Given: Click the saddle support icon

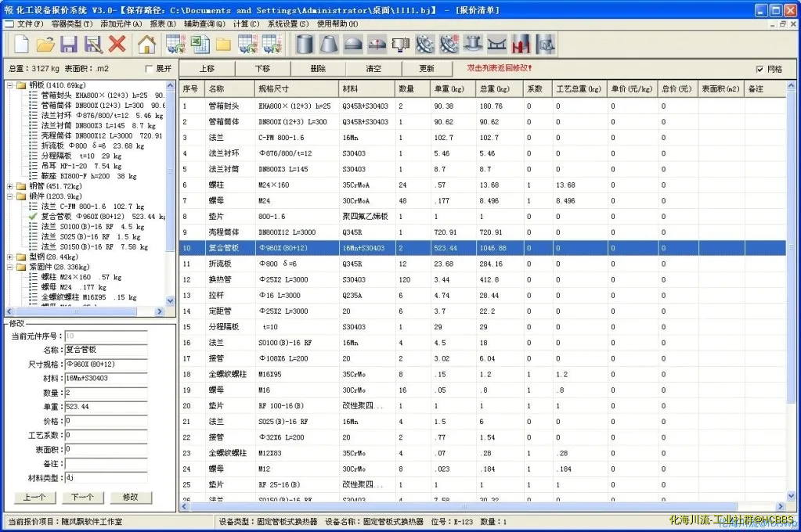Looking at the screenshot, I should coord(497,45).
